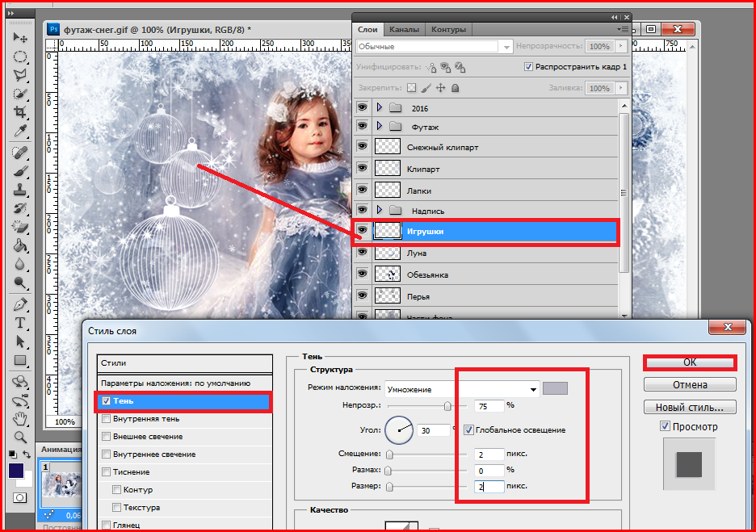Image resolution: width=756 pixels, height=532 pixels.
Task: Open Режим наложения dropdown Умножение
Action: (x=462, y=389)
